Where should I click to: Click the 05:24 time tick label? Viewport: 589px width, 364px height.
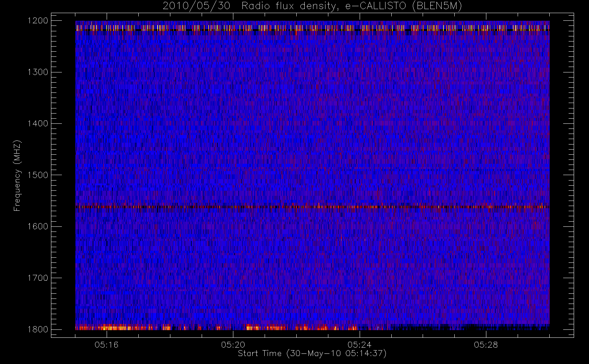(359, 345)
